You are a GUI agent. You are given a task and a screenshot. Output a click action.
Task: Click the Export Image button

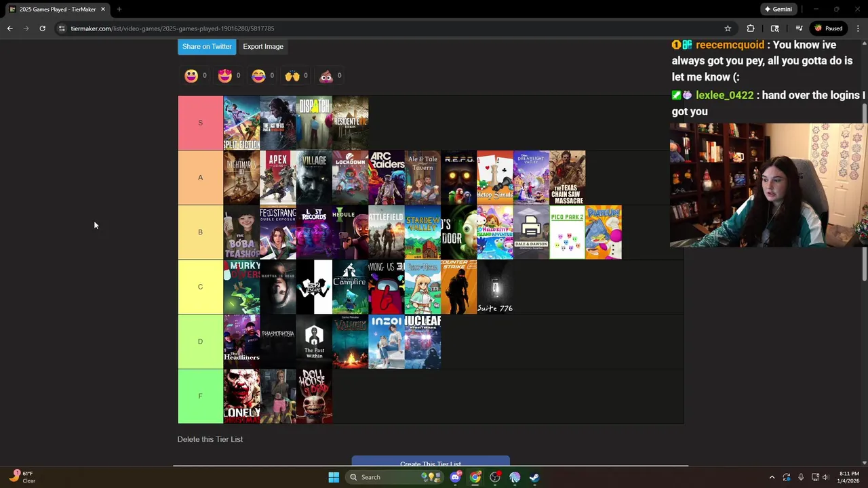coord(263,46)
